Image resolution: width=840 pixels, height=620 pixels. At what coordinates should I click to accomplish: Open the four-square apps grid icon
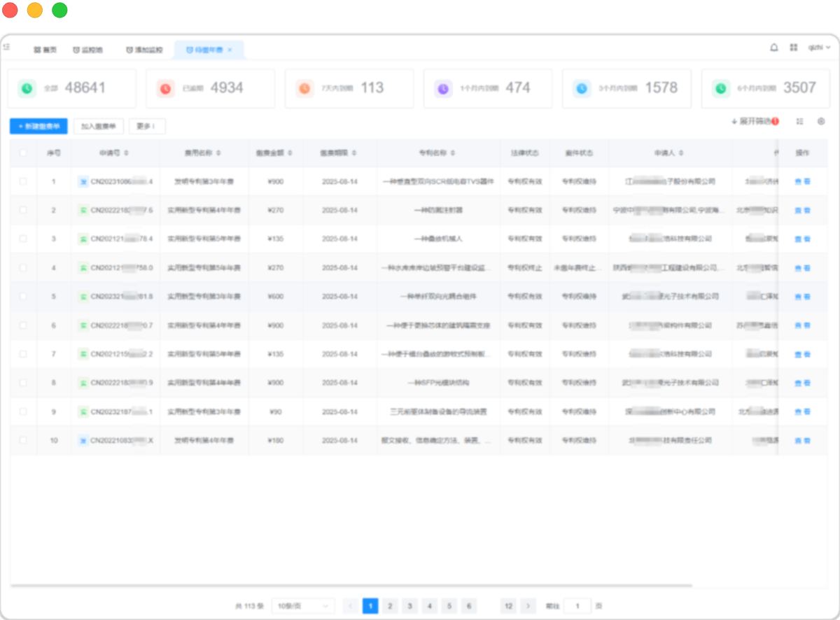pos(794,48)
